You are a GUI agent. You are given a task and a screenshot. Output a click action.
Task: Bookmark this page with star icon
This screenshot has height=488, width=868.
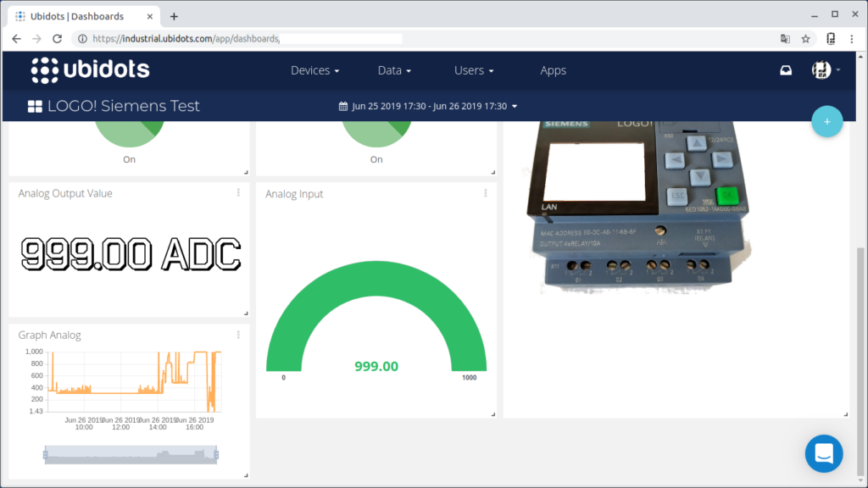(805, 39)
